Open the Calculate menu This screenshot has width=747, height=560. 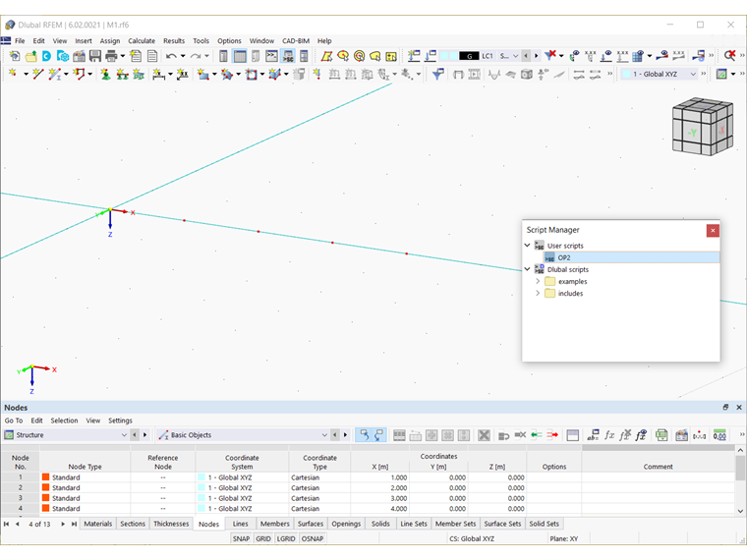point(142,41)
